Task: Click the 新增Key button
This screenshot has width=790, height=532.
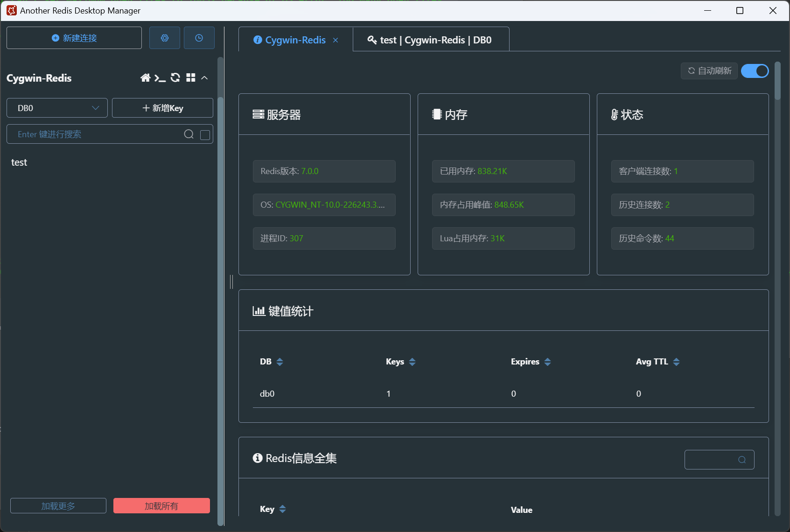Action: pos(162,108)
